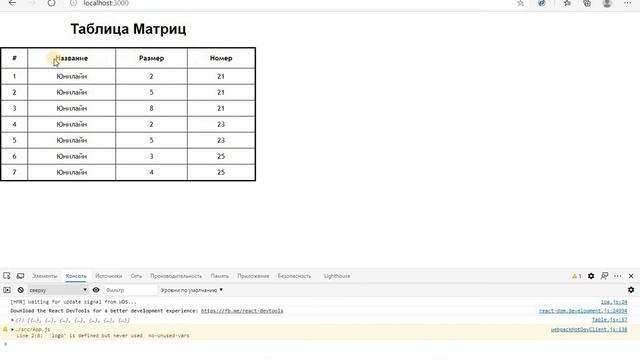Switch to the Память tab
This screenshot has width=640, height=360.
(220, 276)
